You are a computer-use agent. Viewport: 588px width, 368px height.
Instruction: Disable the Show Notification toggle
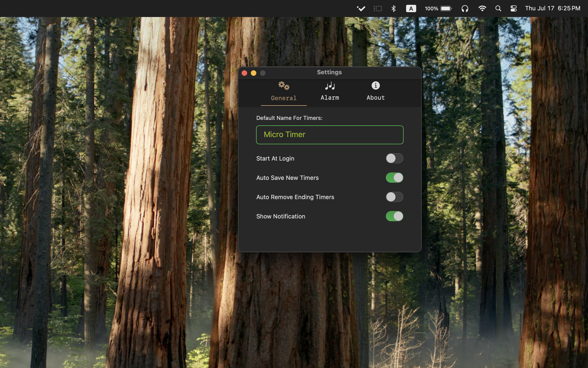click(394, 216)
